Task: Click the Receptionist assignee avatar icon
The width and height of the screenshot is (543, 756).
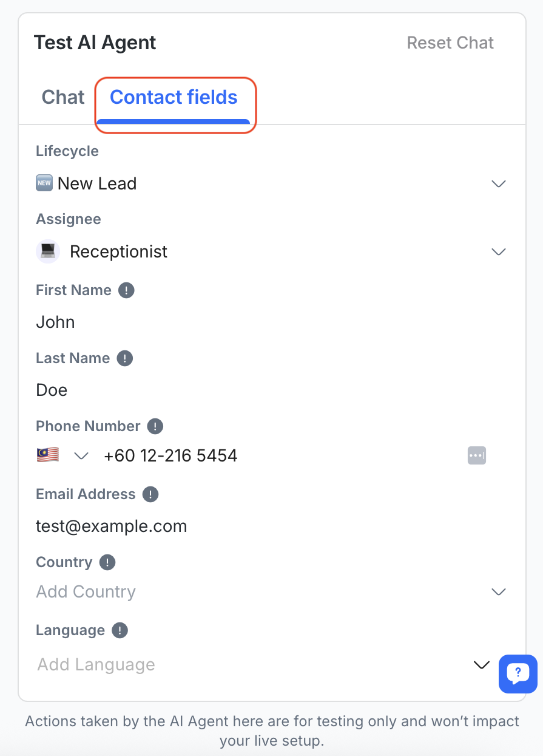Action: coord(48,251)
